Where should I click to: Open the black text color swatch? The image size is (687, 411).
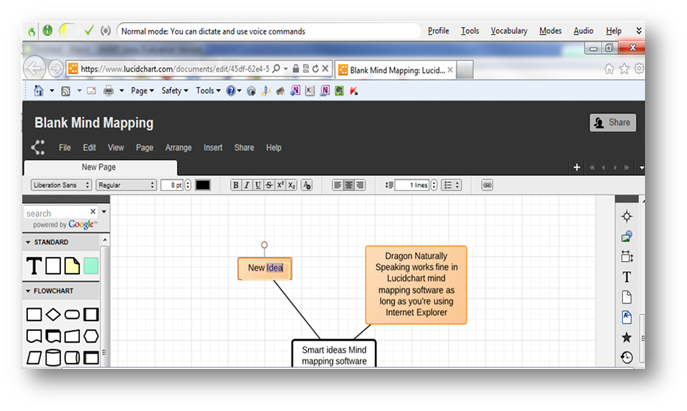click(203, 185)
